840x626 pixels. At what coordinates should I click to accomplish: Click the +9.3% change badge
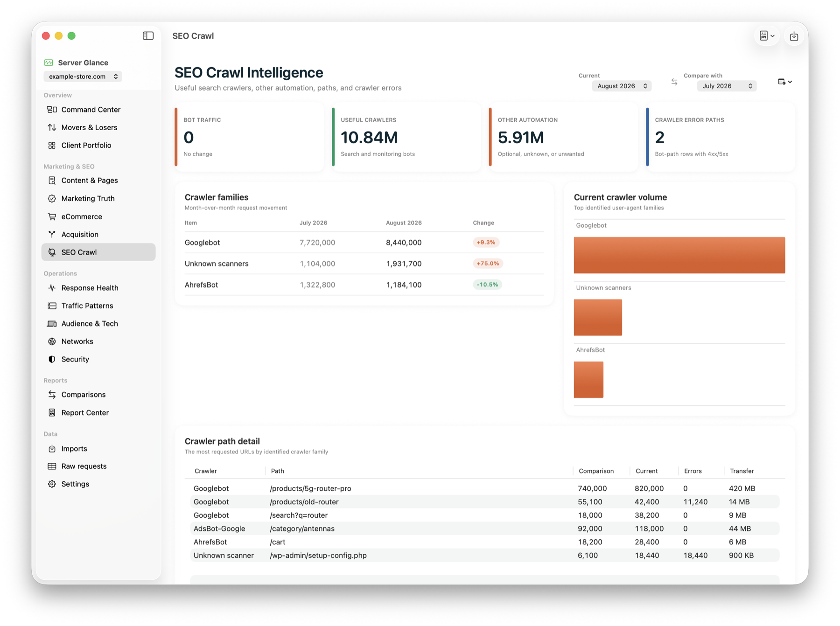(x=486, y=243)
